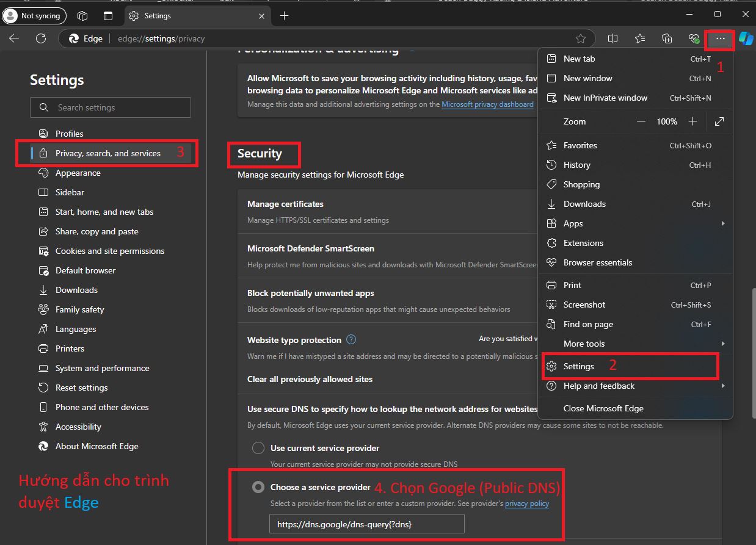Click the Website typo protection help icon
This screenshot has width=756, height=545.
pyautogui.click(x=351, y=339)
